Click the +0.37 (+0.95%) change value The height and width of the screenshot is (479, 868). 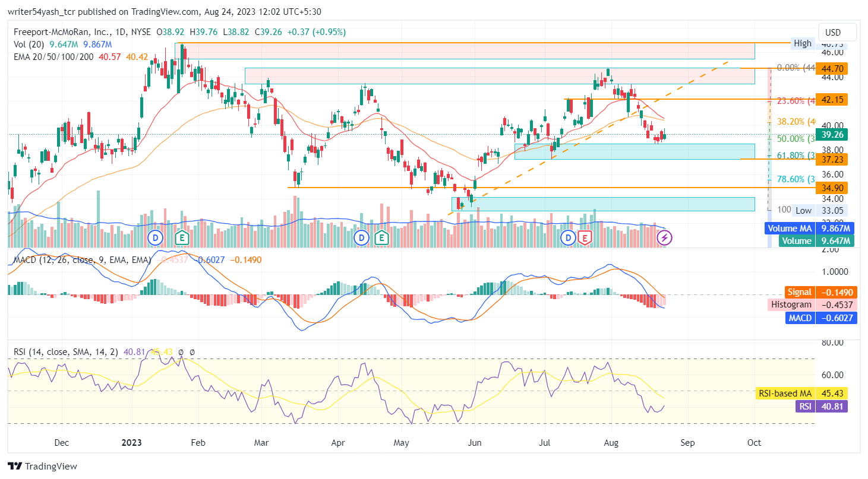[318, 32]
